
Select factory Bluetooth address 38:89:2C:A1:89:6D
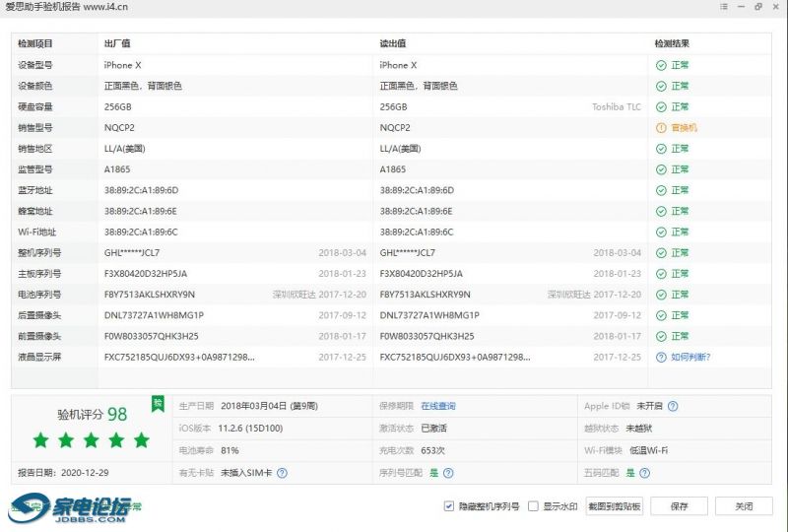tap(141, 190)
